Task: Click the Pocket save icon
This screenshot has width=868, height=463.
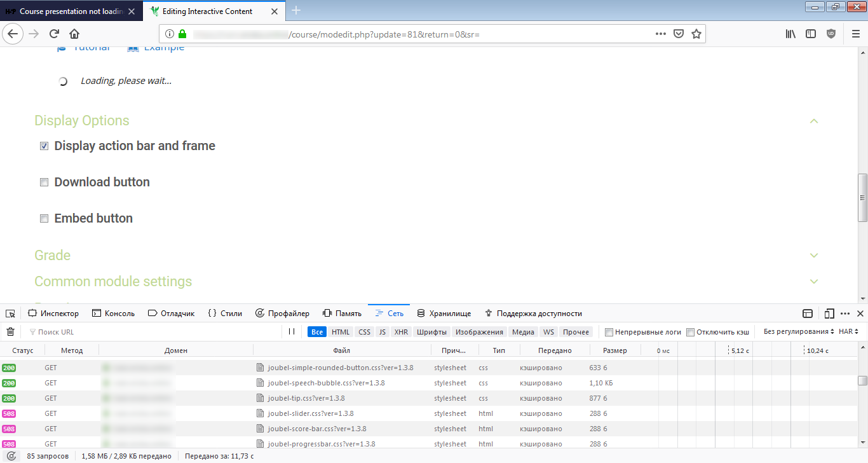Action: tap(679, 34)
